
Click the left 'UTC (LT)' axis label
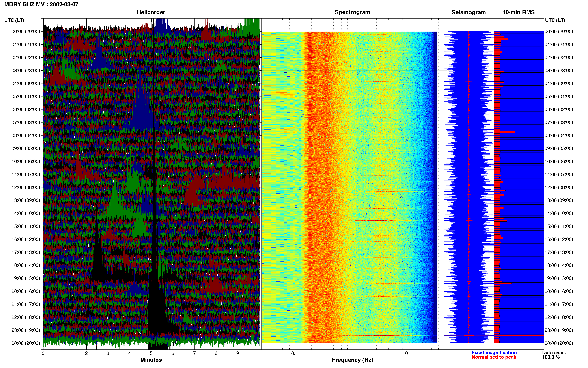tap(14, 20)
